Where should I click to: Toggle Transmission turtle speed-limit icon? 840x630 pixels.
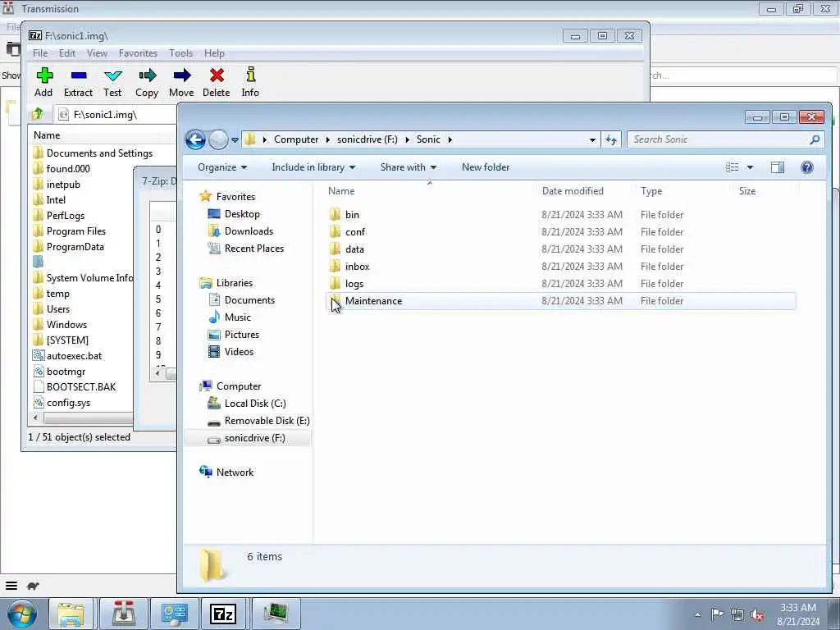[x=33, y=586]
